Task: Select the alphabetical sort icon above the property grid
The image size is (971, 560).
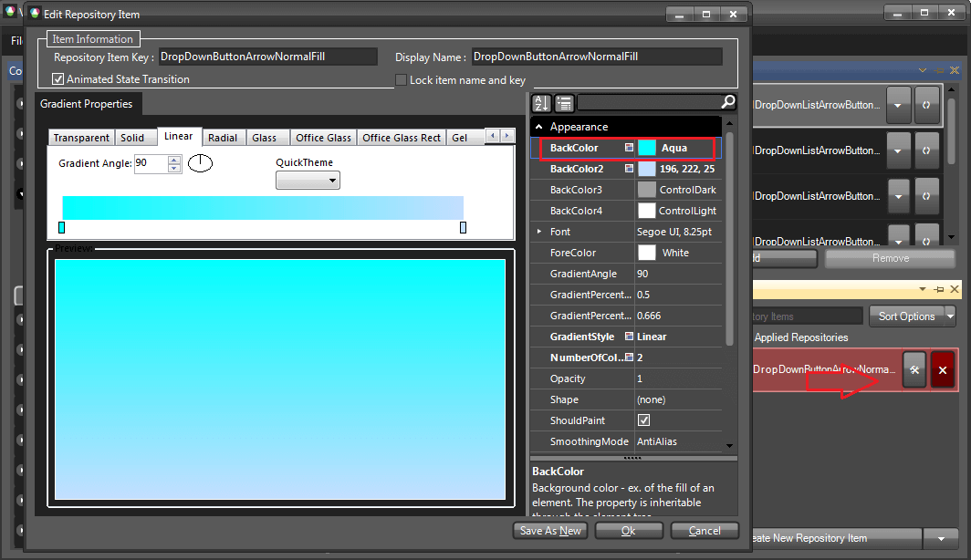Action: pyautogui.click(x=543, y=102)
